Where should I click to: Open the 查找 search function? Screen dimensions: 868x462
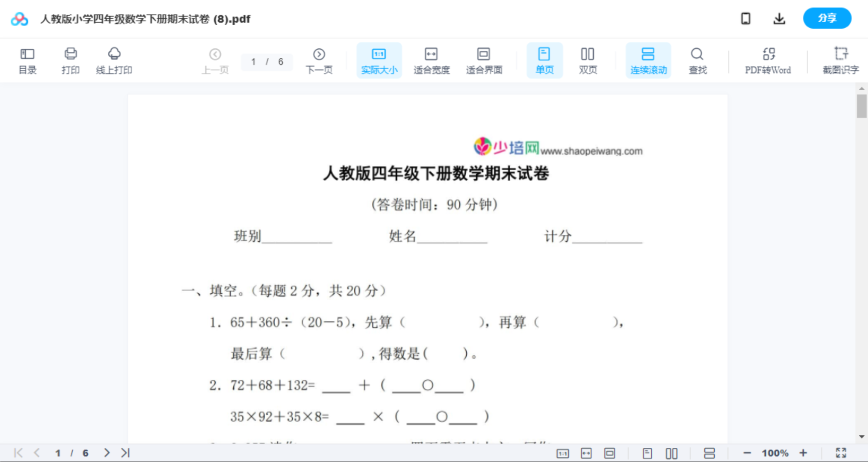coord(697,60)
